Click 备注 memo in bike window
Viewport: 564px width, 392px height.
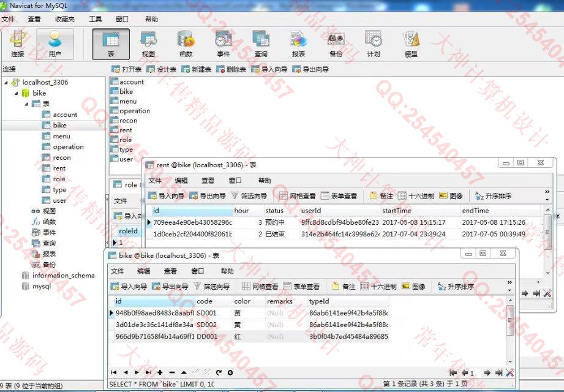pyautogui.click(x=344, y=287)
